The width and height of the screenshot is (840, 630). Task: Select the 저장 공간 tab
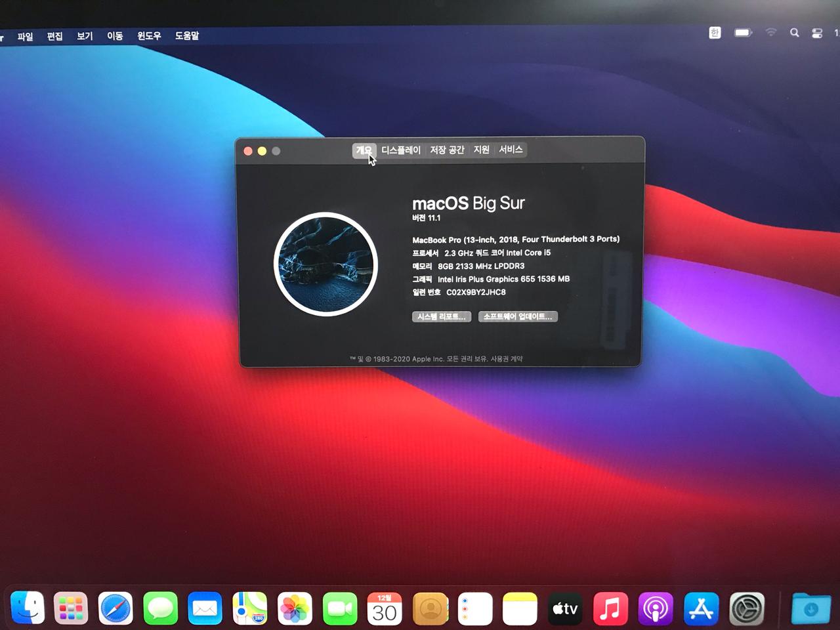coord(447,150)
